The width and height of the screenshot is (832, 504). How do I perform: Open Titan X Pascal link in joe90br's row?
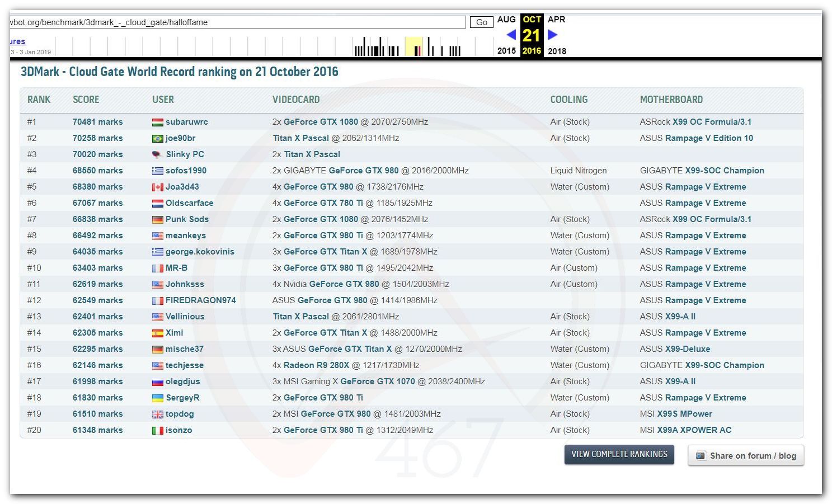301,138
